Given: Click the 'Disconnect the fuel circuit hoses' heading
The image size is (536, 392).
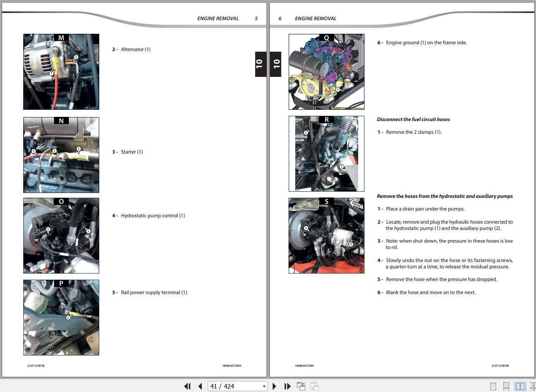Looking at the screenshot, I should pos(413,119).
